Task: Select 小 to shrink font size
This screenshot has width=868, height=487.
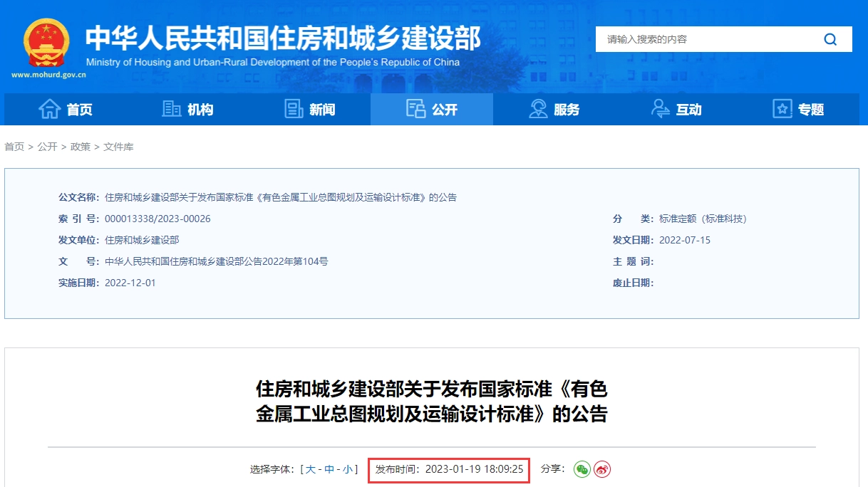Action: point(348,469)
